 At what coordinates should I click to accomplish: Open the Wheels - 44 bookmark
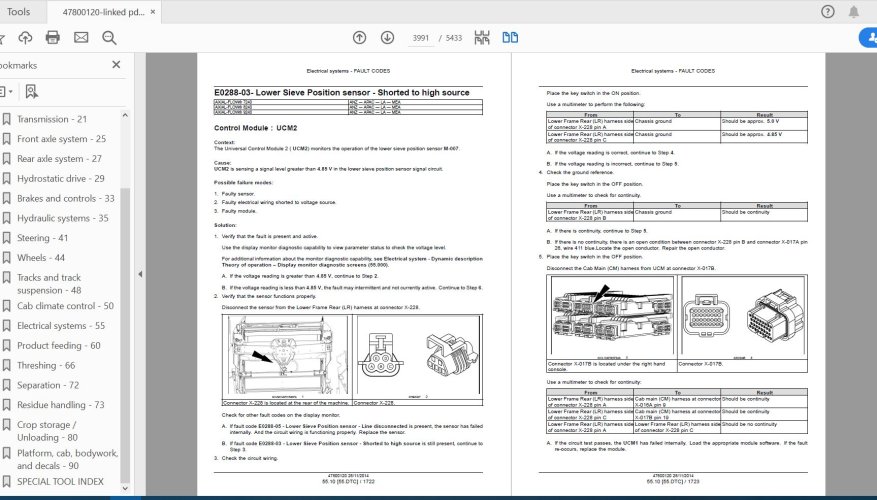click(x=41, y=258)
